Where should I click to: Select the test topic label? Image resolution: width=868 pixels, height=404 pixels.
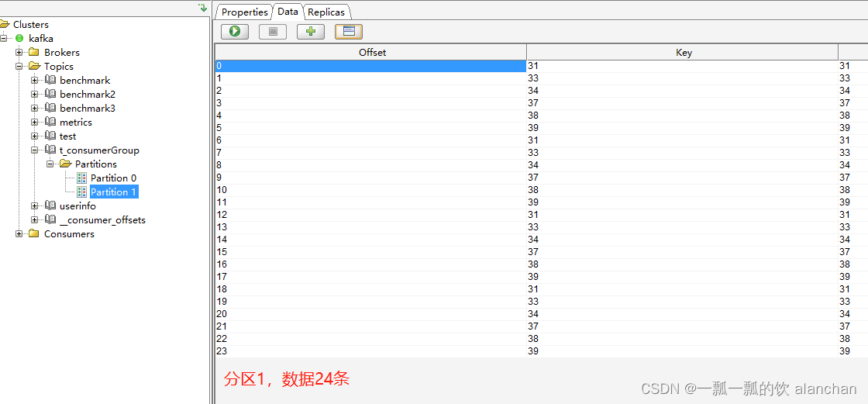[x=68, y=136]
